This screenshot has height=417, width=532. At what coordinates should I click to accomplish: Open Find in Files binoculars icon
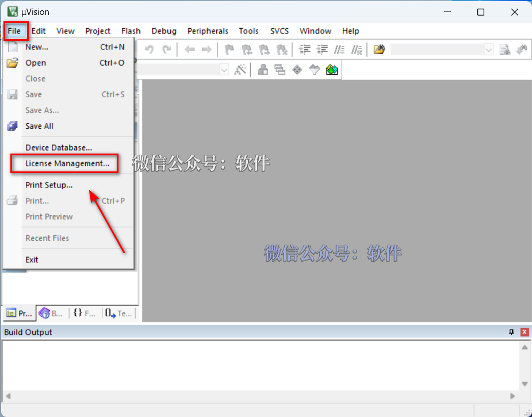[x=380, y=49]
